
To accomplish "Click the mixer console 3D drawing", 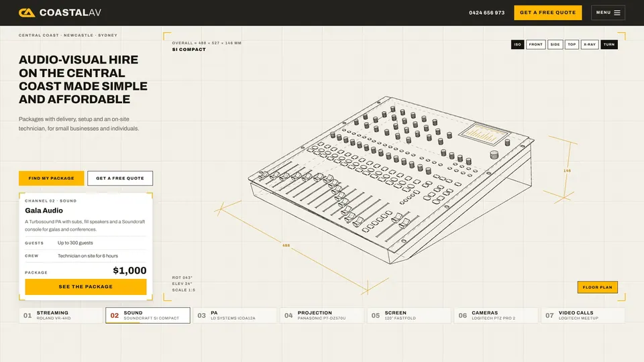I will (x=390, y=180).
